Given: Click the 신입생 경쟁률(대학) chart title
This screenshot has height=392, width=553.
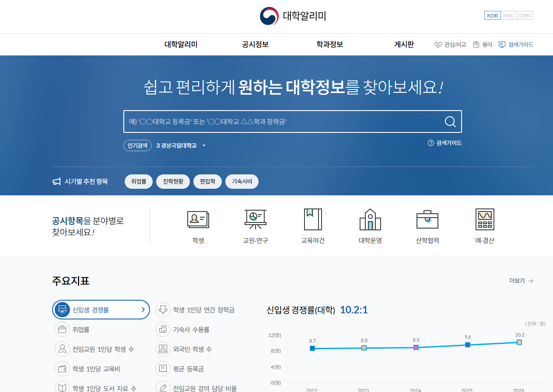Looking at the screenshot, I should pyautogui.click(x=301, y=310).
